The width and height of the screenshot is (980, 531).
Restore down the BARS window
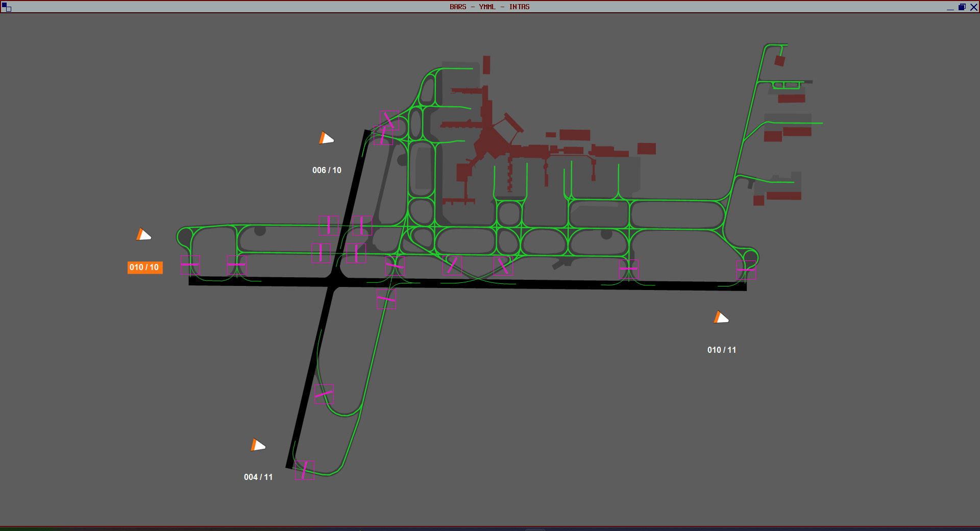coord(962,7)
